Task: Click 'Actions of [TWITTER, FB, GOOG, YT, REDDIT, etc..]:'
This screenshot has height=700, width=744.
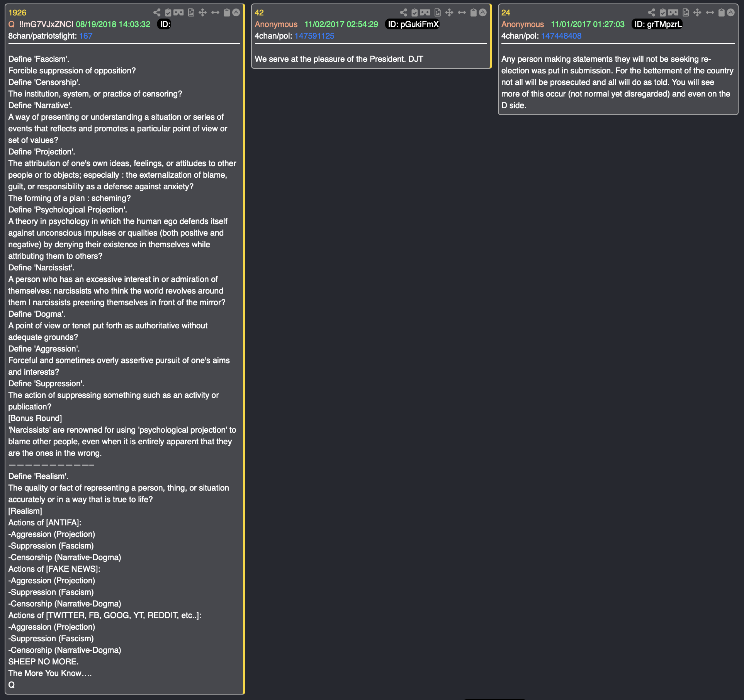Action: [x=105, y=615]
